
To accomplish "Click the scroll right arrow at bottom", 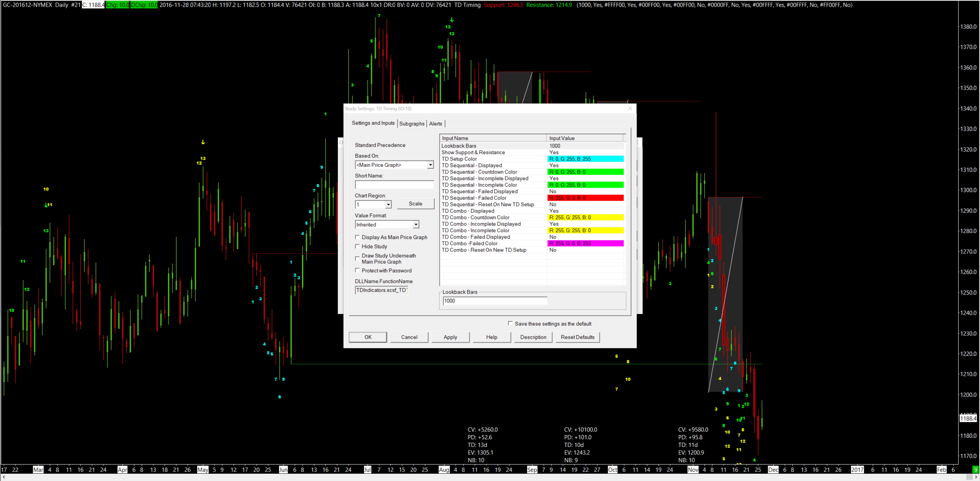I will (976, 477).
